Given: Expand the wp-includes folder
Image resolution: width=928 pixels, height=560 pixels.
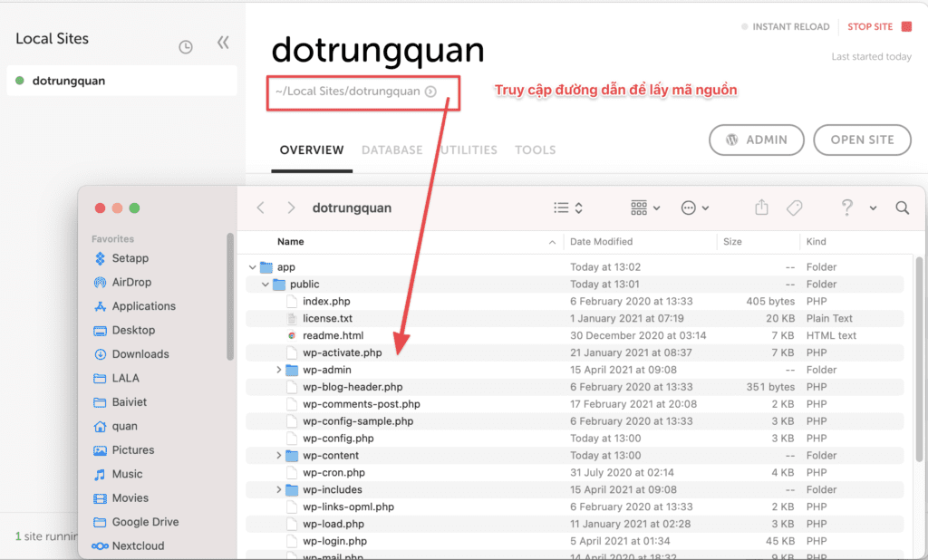Looking at the screenshot, I should (x=279, y=490).
